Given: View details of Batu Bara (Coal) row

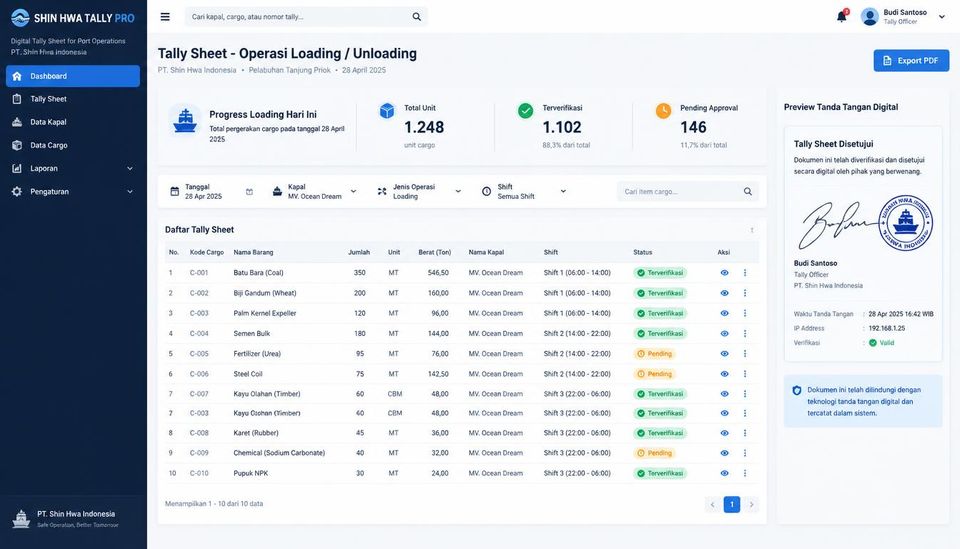Looking at the screenshot, I should click(724, 273).
